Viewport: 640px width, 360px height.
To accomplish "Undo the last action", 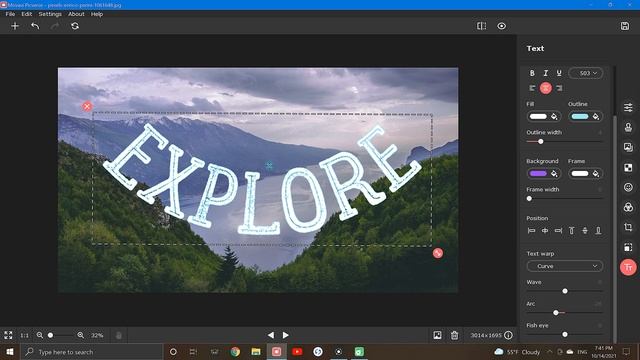I will click(35, 26).
